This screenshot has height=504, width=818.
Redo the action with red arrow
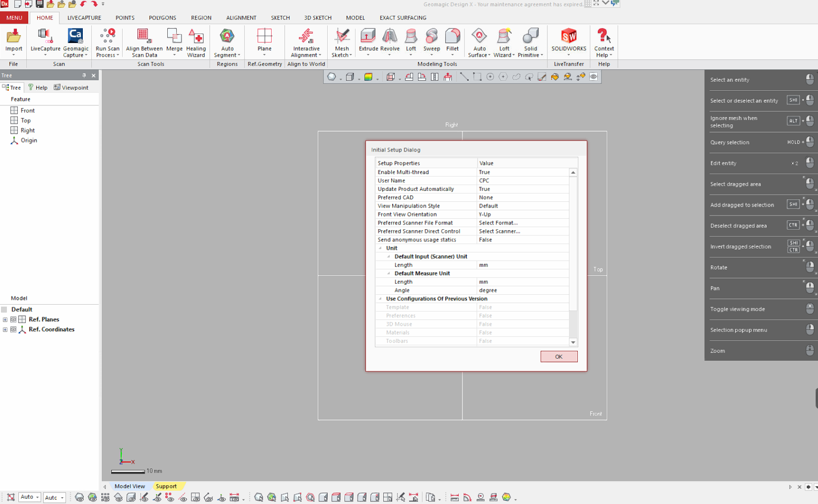(x=94, y=4)
